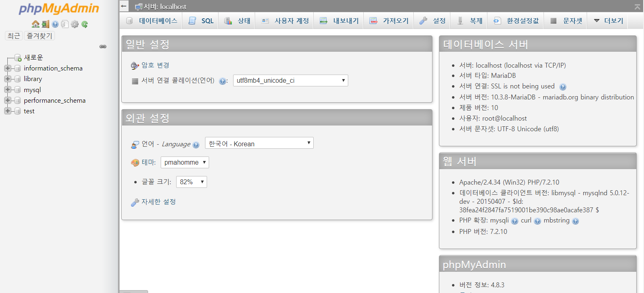
Task: Click text 제품 버전: 10
Action: [479, 108]
